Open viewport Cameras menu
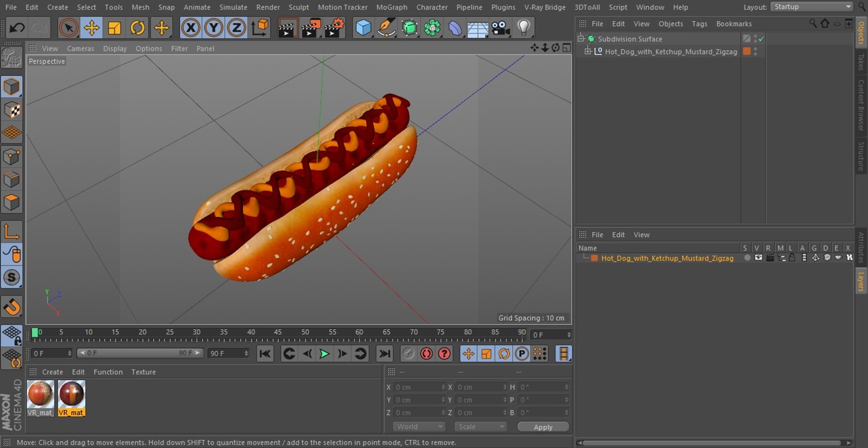868x448 pixels. click(80, 48)
